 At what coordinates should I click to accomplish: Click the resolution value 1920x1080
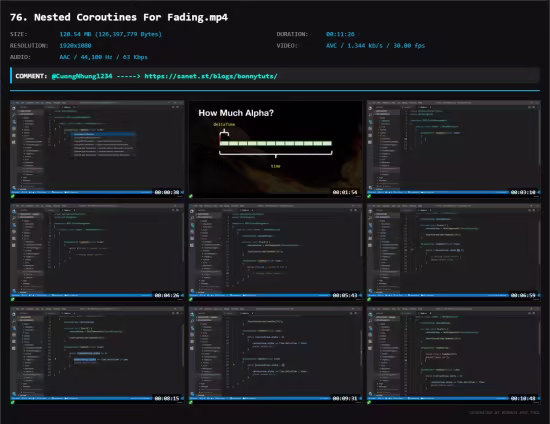pos(75,46)
